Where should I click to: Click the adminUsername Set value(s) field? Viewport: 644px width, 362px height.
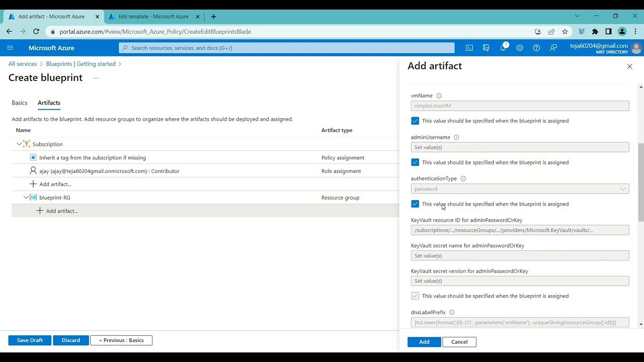[520, 147]
